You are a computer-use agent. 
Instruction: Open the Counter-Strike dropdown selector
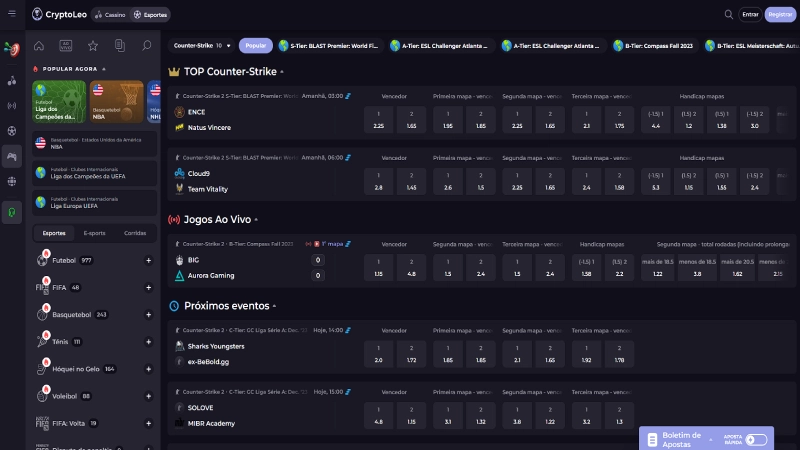point(201,45)
